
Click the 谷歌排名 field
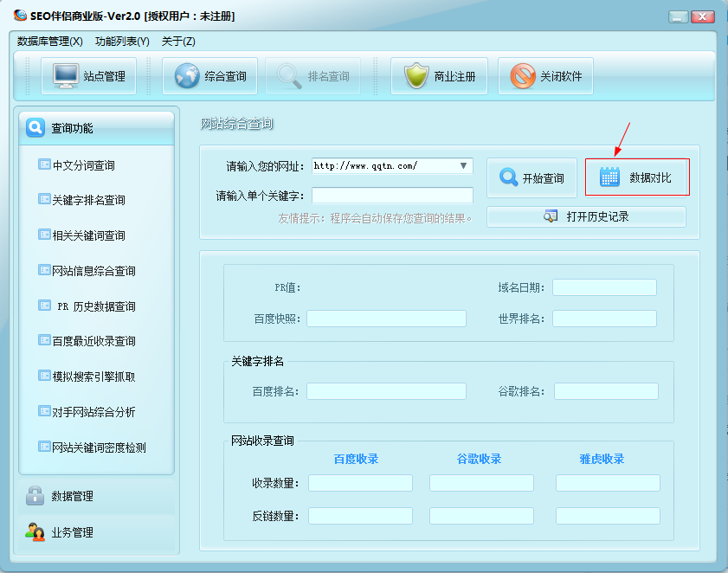click(x=606, y=391)
